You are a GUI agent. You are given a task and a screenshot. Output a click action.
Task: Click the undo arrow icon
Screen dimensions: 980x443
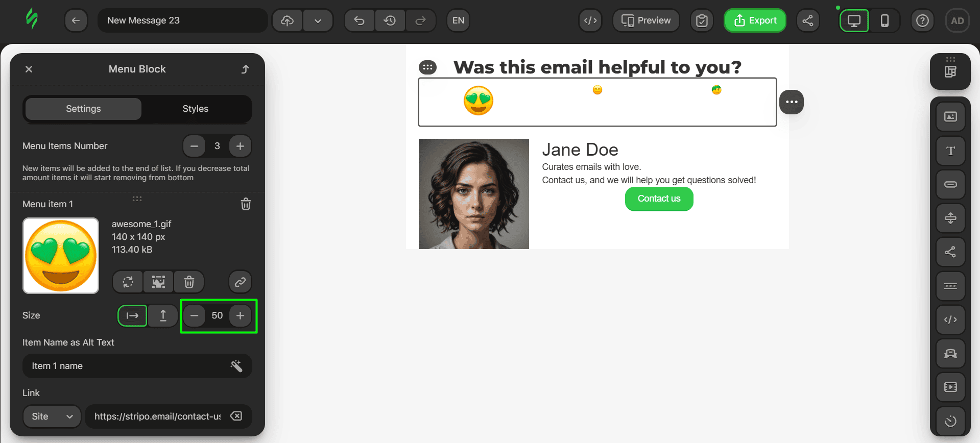360,21
